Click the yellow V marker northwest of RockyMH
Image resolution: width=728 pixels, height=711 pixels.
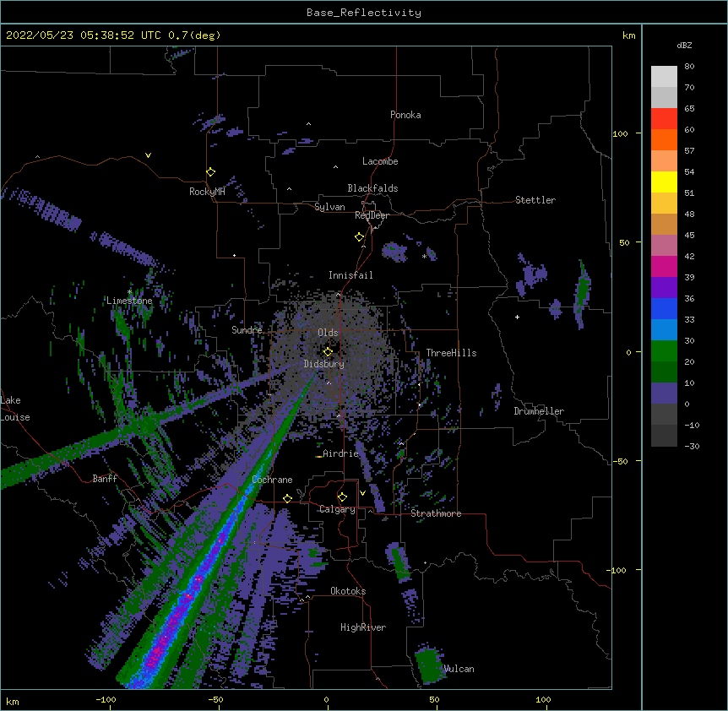coord(148,155)
